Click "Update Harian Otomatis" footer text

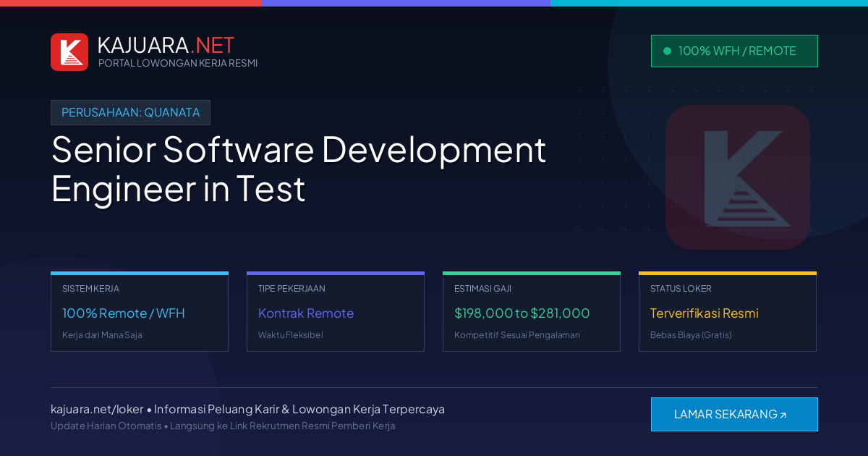coord(106,426)
